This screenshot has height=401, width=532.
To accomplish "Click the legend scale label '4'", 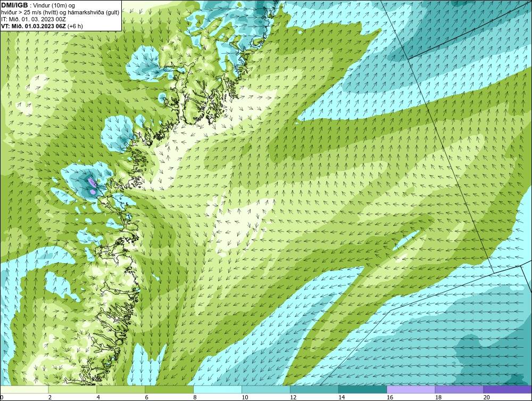I will tap(98, 397).
